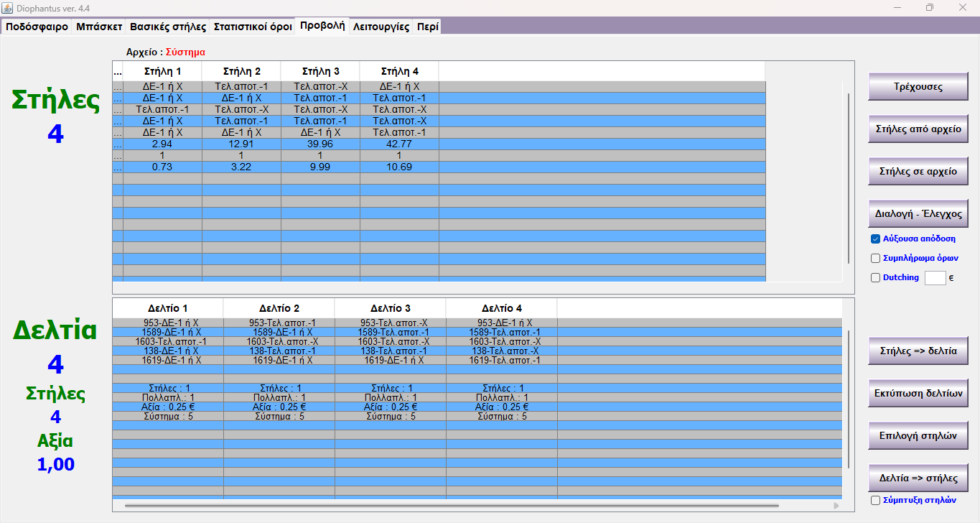Switch to the Μπάσκετ tab
980x523 pixels.
(x=99, y=27)
